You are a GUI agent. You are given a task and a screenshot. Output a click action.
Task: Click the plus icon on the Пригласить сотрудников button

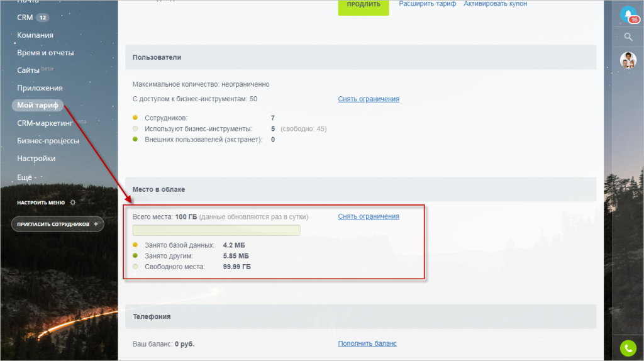(x=96, y=225)
